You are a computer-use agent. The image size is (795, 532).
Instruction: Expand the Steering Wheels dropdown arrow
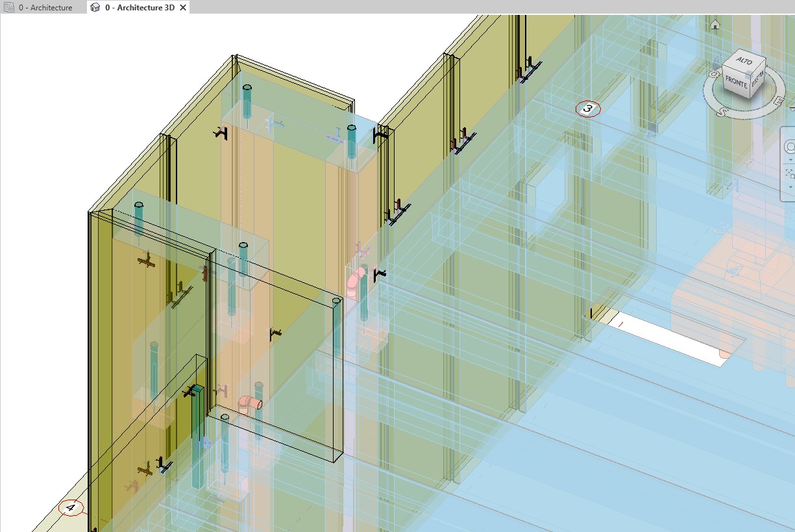pyautogui.click(x=790, y=160)
